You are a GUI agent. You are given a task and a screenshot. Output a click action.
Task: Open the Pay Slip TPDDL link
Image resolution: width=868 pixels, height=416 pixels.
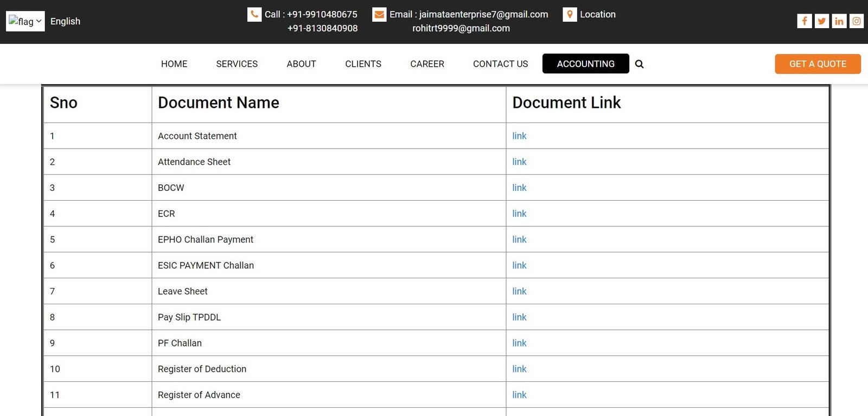(519, 317)
